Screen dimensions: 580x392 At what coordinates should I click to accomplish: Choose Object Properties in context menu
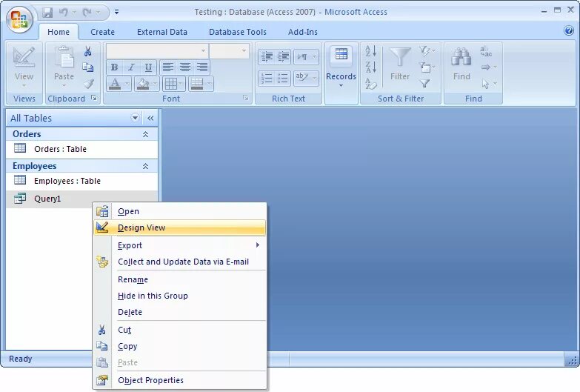(x=180, y=380)
